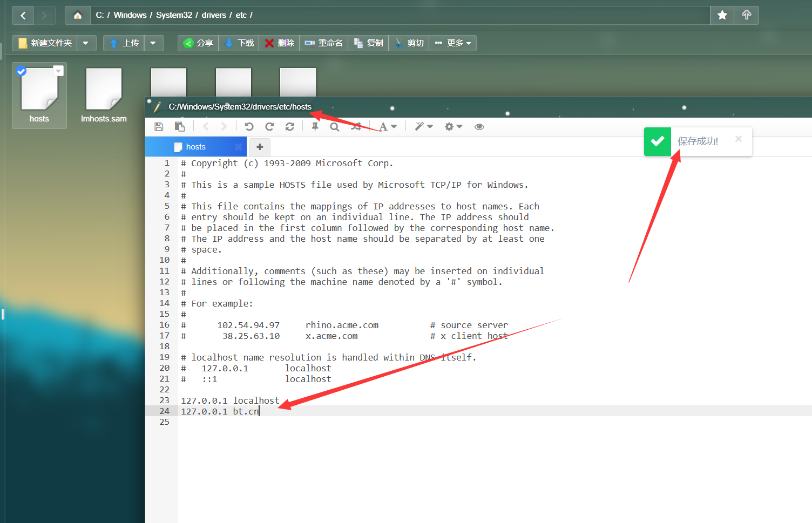
Task: Select the hosts file thumbnail
Action: (39, 96)
